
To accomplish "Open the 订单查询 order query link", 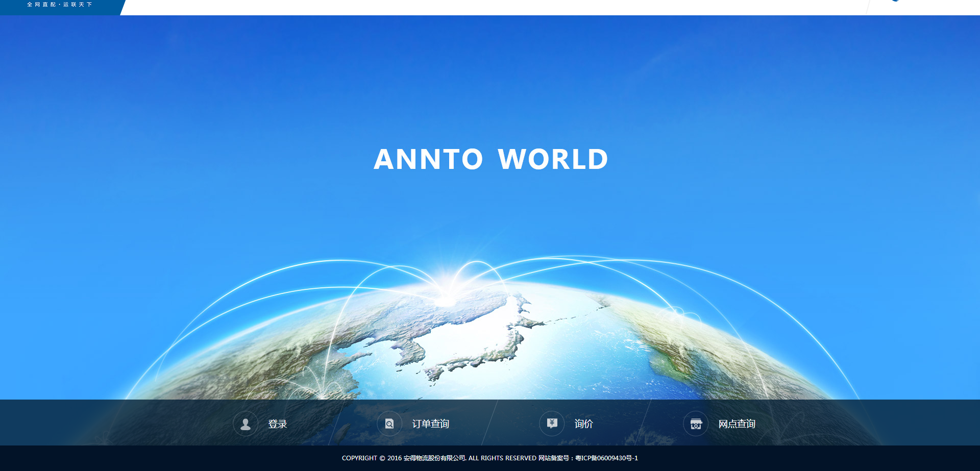I will [431, 424].
